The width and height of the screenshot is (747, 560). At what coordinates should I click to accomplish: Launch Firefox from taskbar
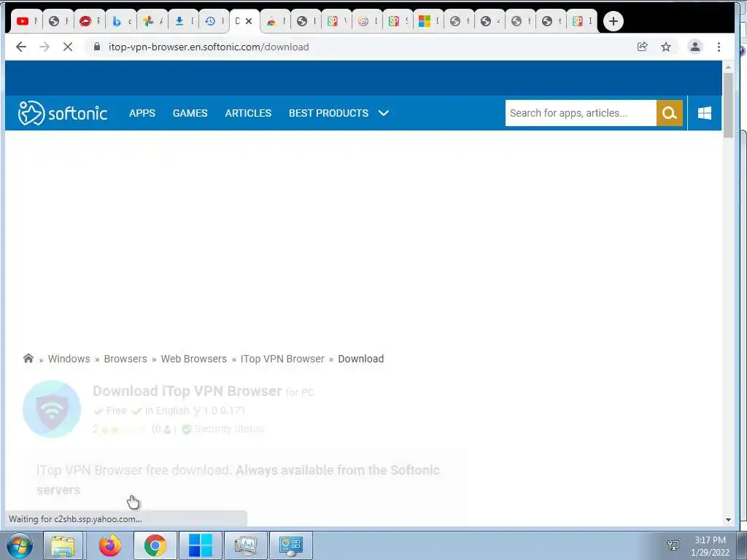pyautogui.click(x=110, y=545)
